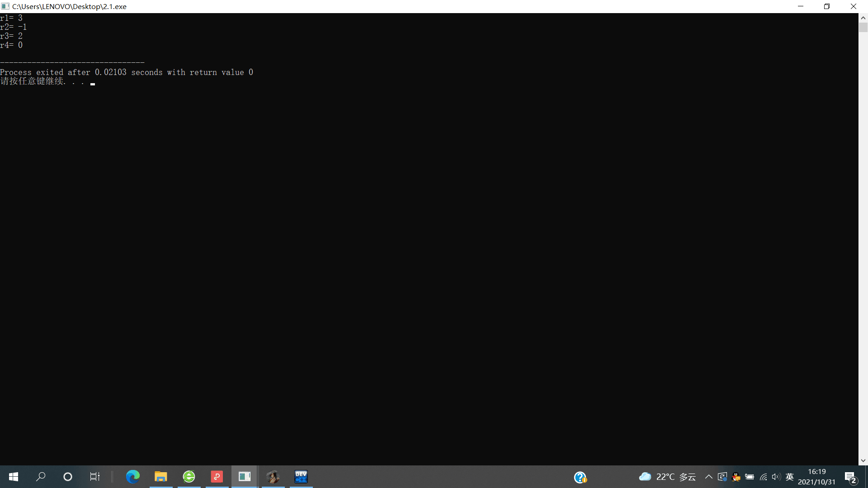Launch Microsoft Edge from taskbar
This screenshot has height=488, width=868.
coord(133,477)
